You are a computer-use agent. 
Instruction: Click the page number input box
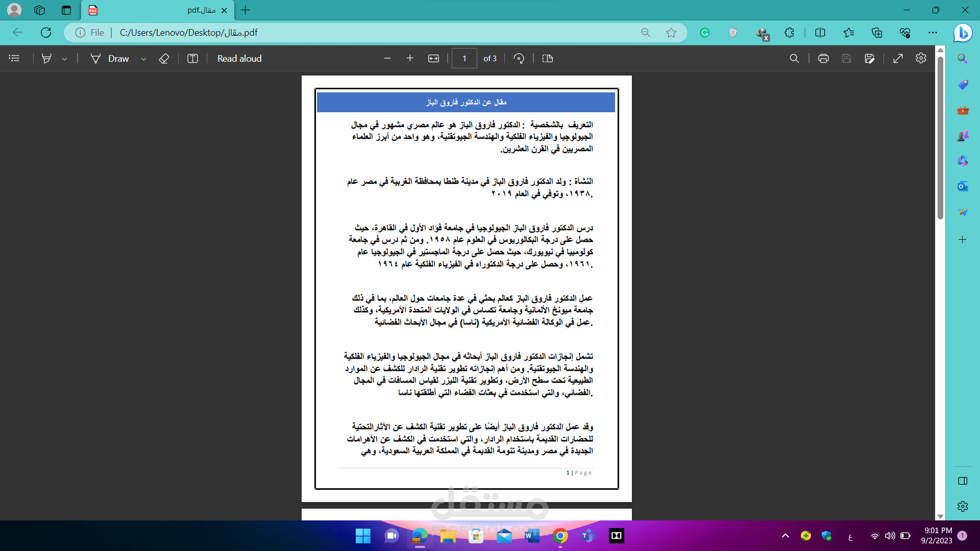tap(464, 59)
